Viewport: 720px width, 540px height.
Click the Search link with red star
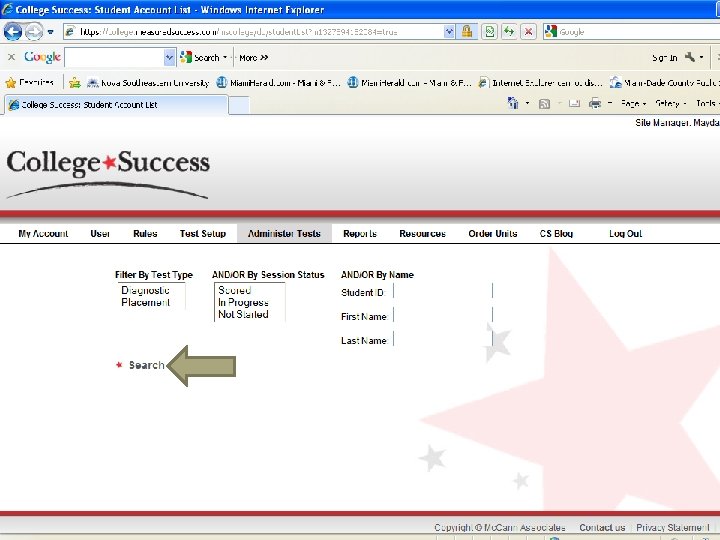coord(140,365)
